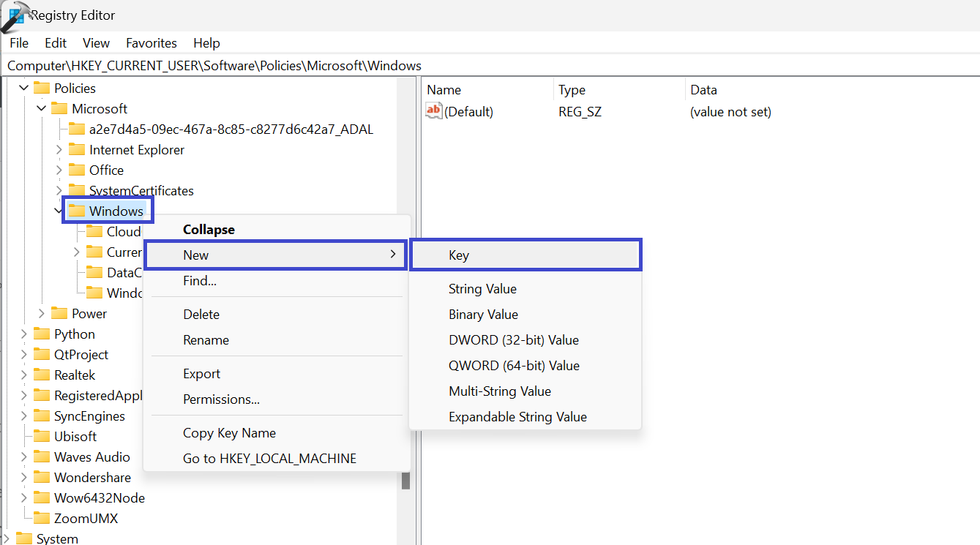980x545 pixels.
Task: Click Permissions... in the context menu
Action: tap(221, 399)
